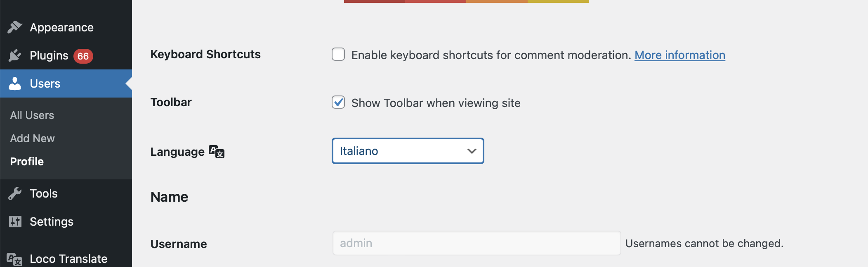Screen dimensions: 868x267
Task: Enable keyboard shortcuts for comment moderation checkbox
Action: [338, 54]
